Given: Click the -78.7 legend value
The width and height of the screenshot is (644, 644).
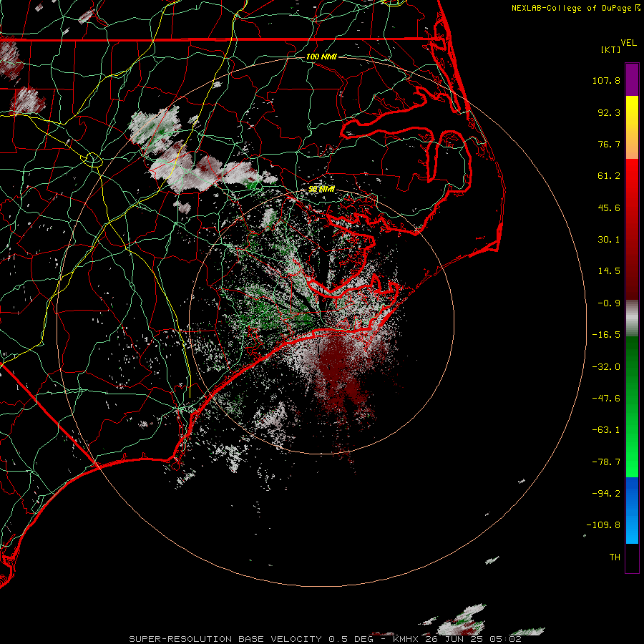Looking at the screenshot, I should (x=606, y=462).
